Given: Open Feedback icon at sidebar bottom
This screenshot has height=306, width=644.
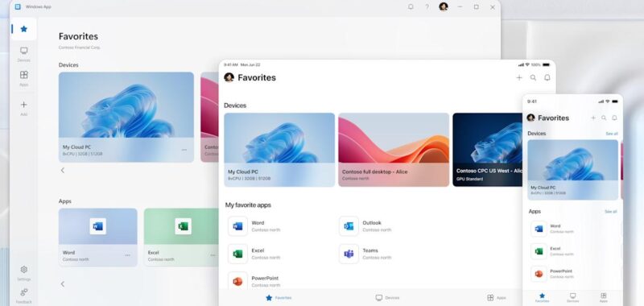Looking at the screenshot, I should [24, 296].
